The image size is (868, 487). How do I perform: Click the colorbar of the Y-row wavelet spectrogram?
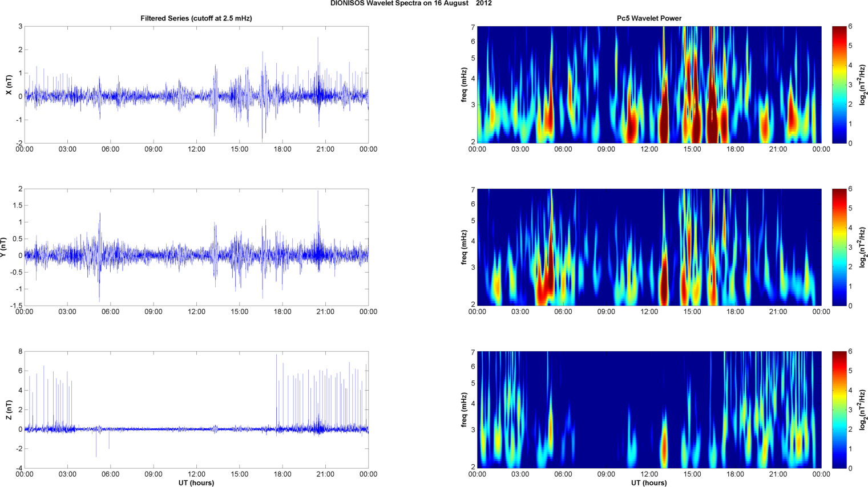click(839, 247)
